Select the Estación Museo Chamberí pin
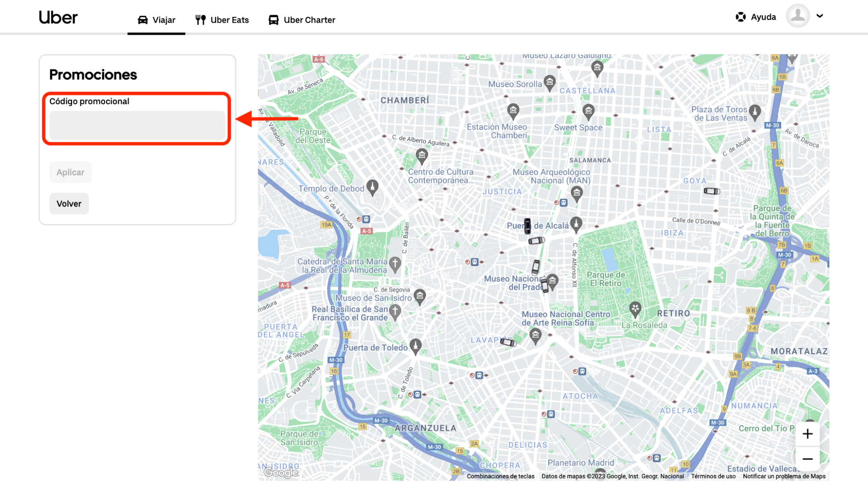The height and width of the screenshot is (493, 868). coord(513,111)
